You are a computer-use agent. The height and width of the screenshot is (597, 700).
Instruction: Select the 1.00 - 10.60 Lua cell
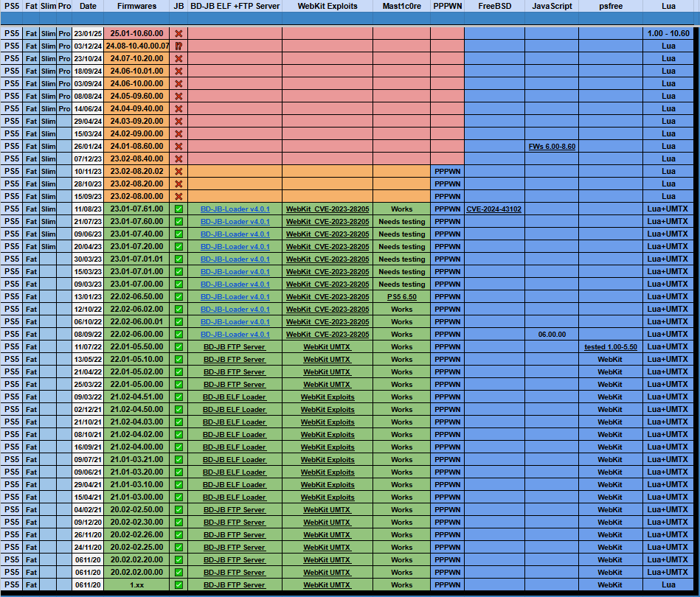pyautogui.click(x=668, y=33)
